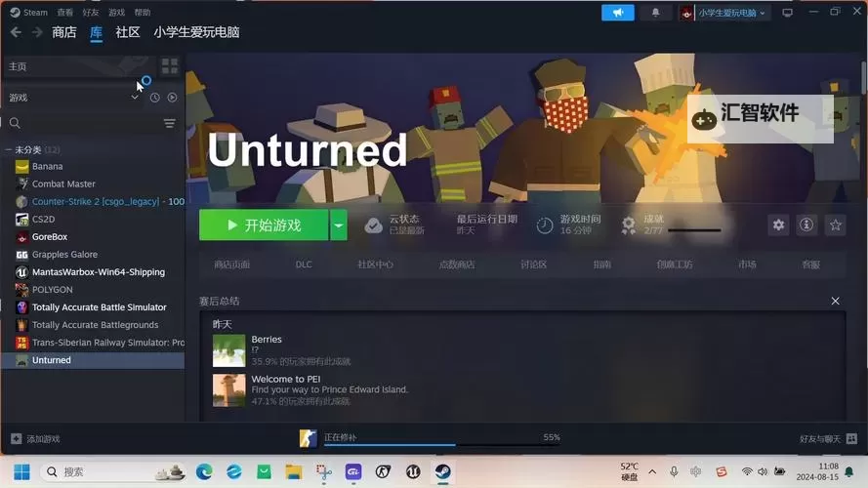Select Banana in the game list
The image size is (868, 488).
coord(47,166)
